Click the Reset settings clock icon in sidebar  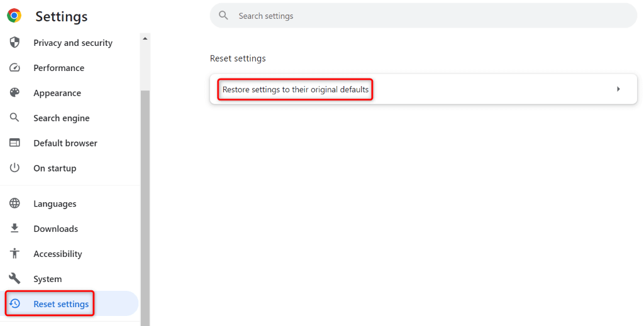pyautogui.click(x=14, y=304)
